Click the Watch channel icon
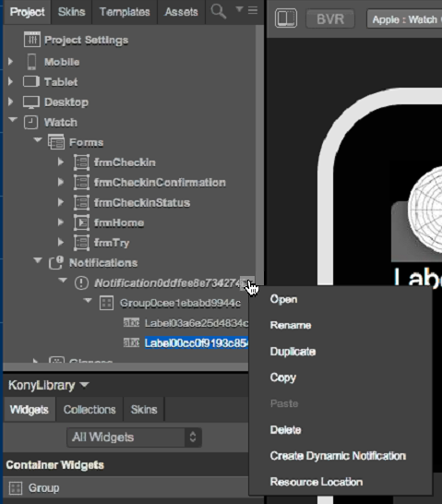 pyautogui.click(x=30, y=122)
